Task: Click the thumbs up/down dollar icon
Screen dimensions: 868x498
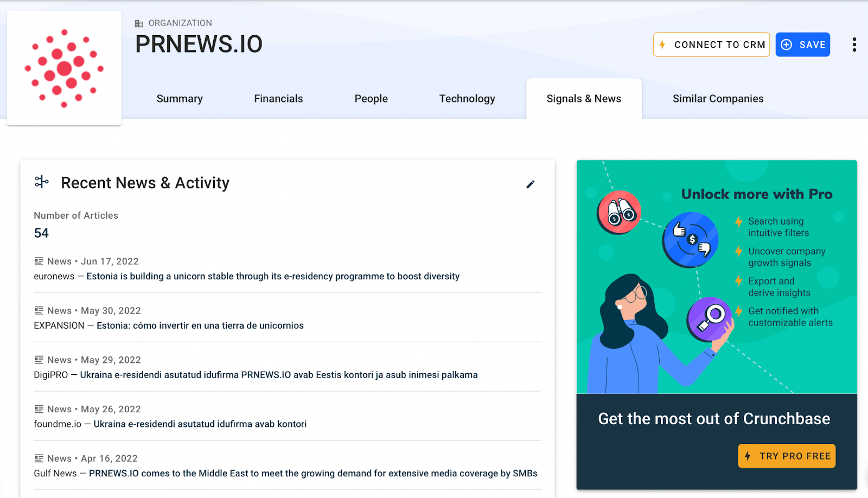Action: click(x=691, y=239)
